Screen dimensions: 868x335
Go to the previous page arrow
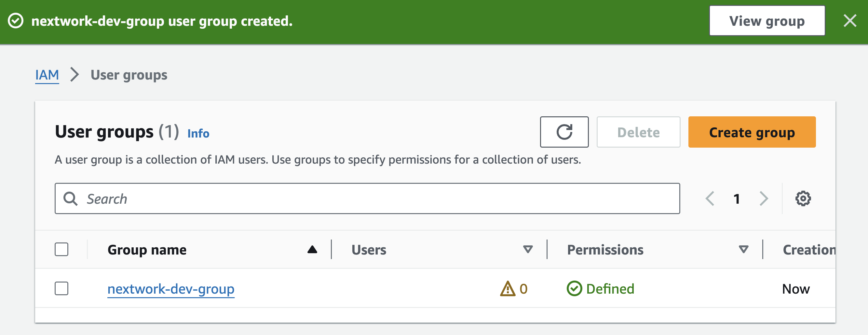tap(710, 199)
